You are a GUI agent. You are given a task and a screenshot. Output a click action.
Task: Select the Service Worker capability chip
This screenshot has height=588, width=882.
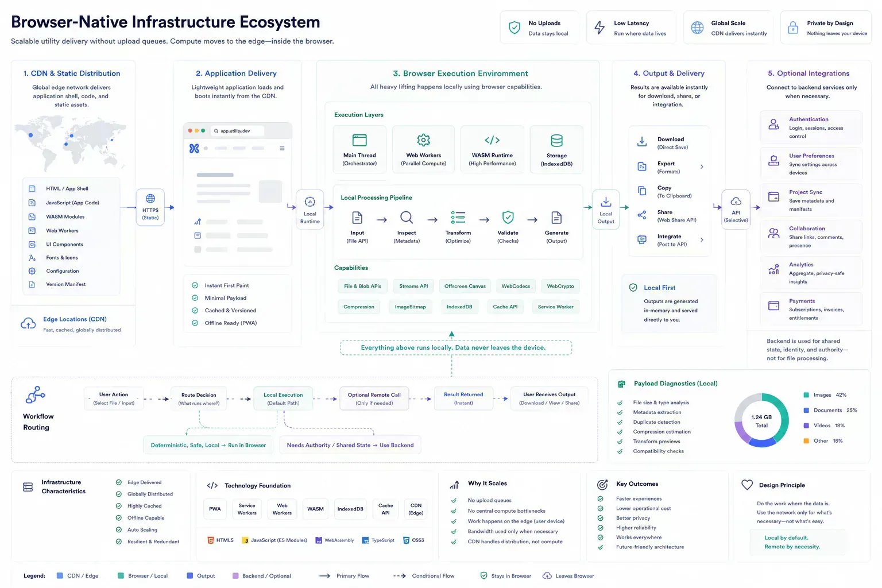555,307
